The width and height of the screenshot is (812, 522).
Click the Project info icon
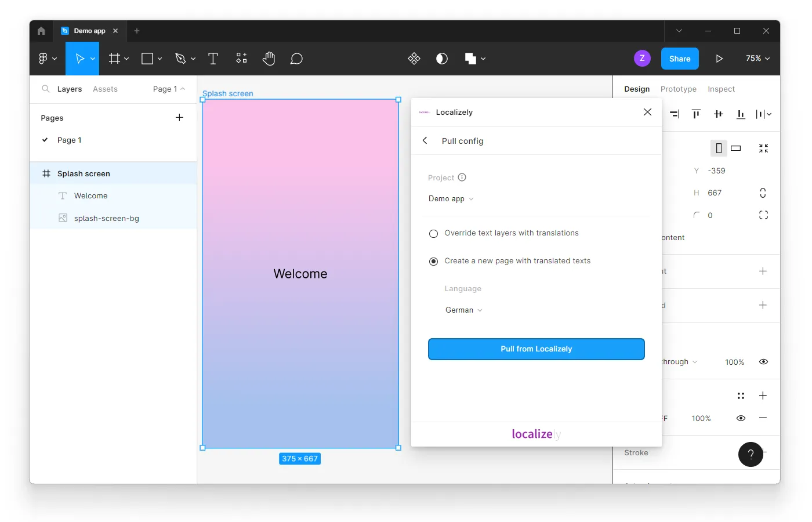point(462,177)
